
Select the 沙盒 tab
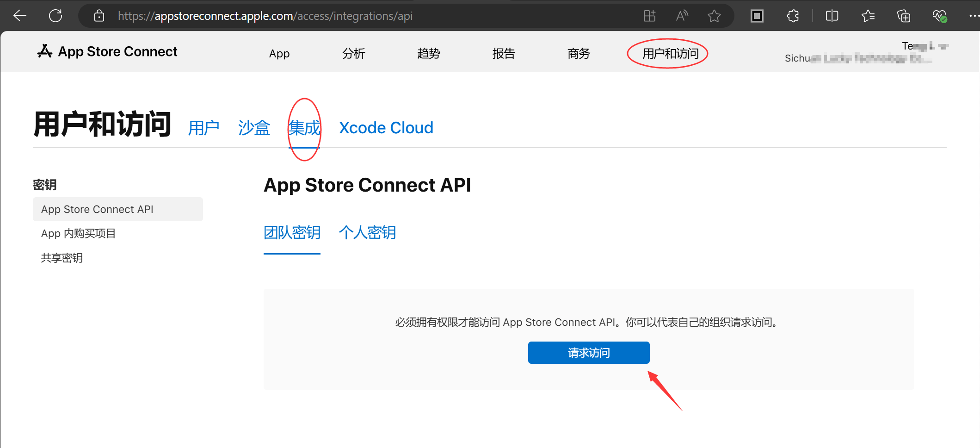tap(254, 128)
